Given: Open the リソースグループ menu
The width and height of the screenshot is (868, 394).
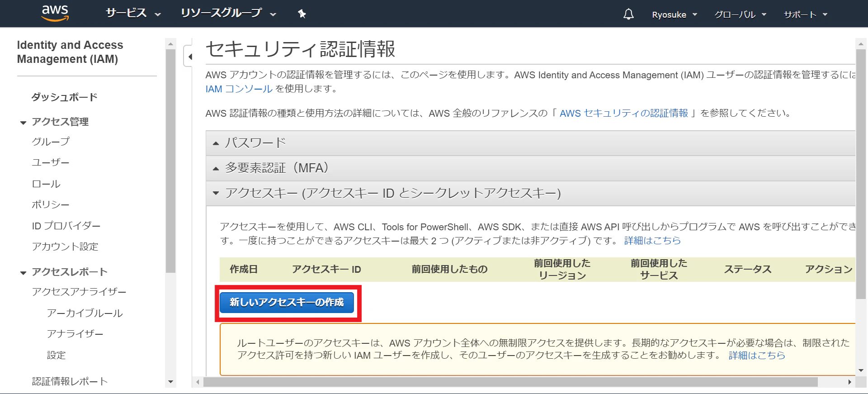Looking at the screenshot, I should (228, 14).
